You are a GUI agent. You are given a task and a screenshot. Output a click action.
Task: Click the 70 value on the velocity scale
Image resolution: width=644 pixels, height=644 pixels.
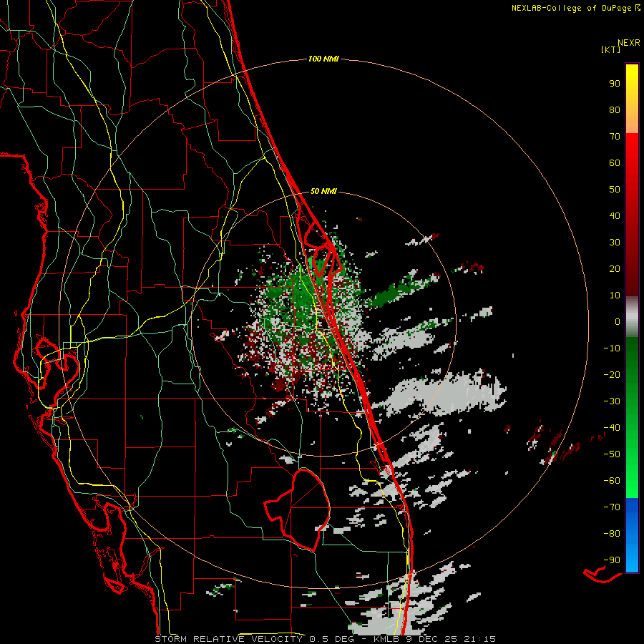615,137
